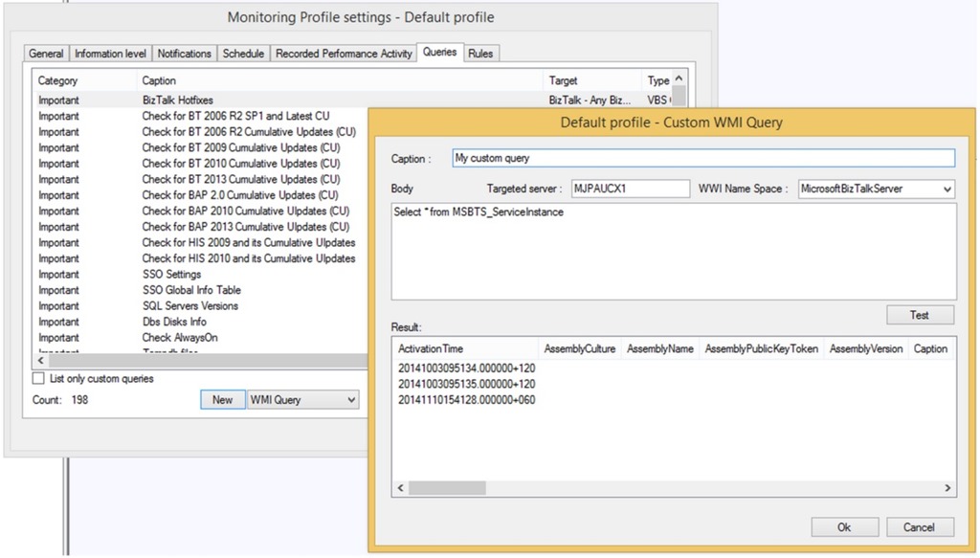Click the Test button
The width and height of the screenshot is (980, 558).
[920, 315]
